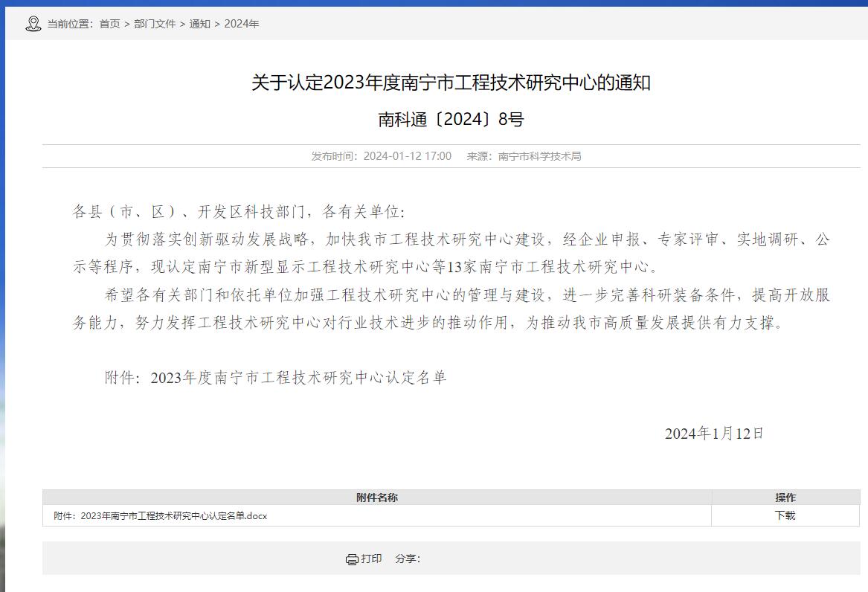The image size is (868, 592).
Task: Click the 打印 print link
Action: tap(371, 559)
